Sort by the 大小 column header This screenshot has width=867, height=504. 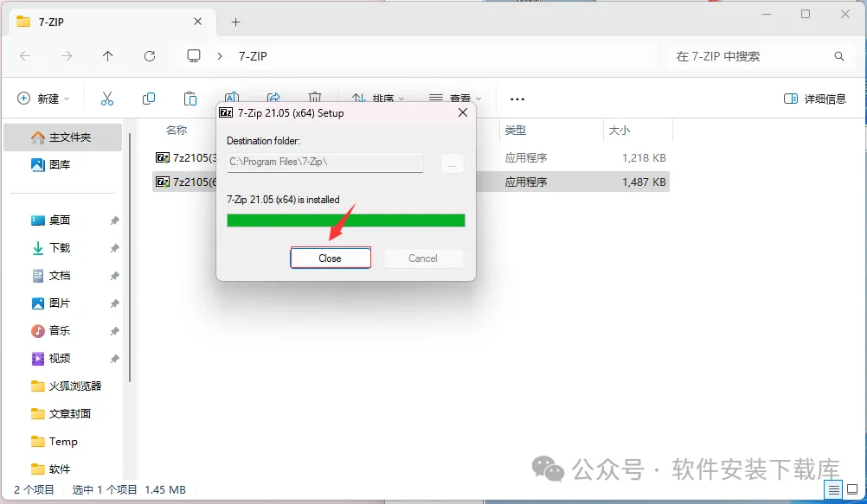click(x=620, y=130)
